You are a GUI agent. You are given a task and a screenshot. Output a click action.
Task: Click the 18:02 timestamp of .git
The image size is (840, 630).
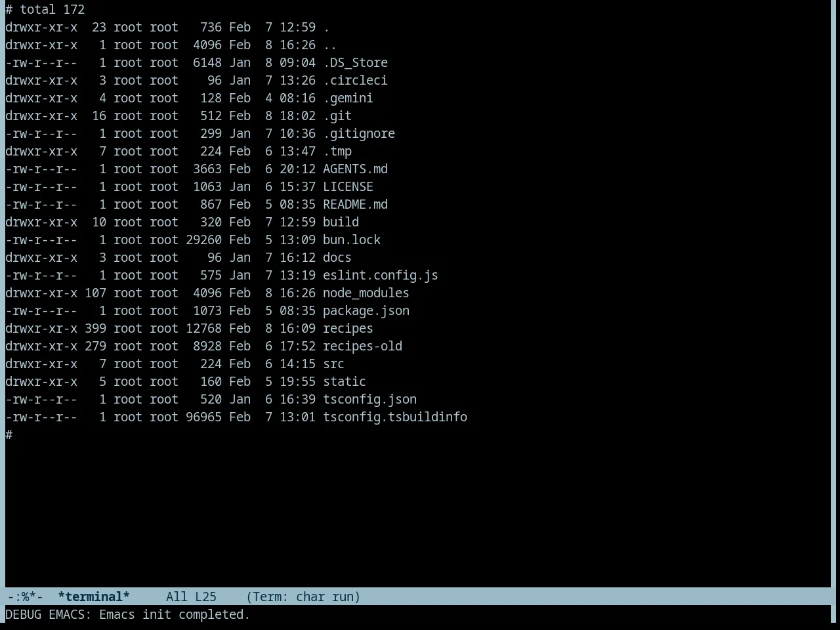[x=297, y=116]
